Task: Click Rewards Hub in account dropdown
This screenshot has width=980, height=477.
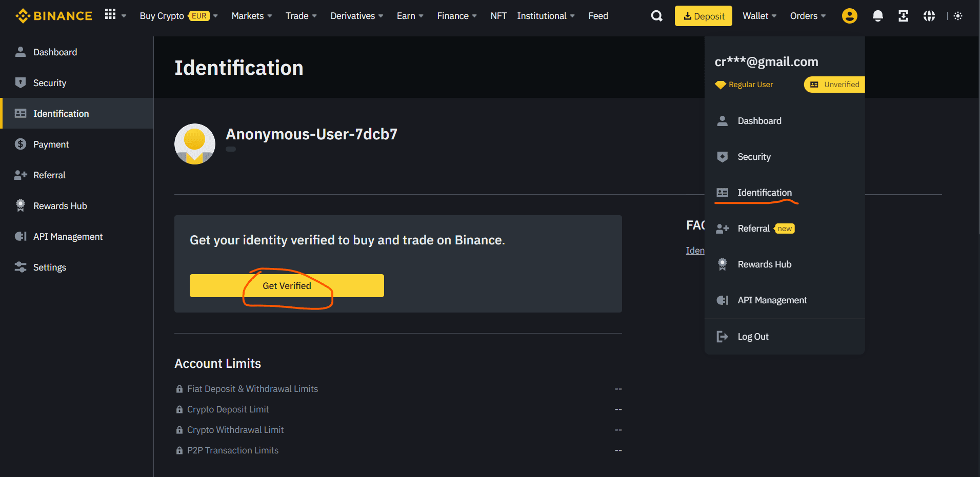Action: 785,264
